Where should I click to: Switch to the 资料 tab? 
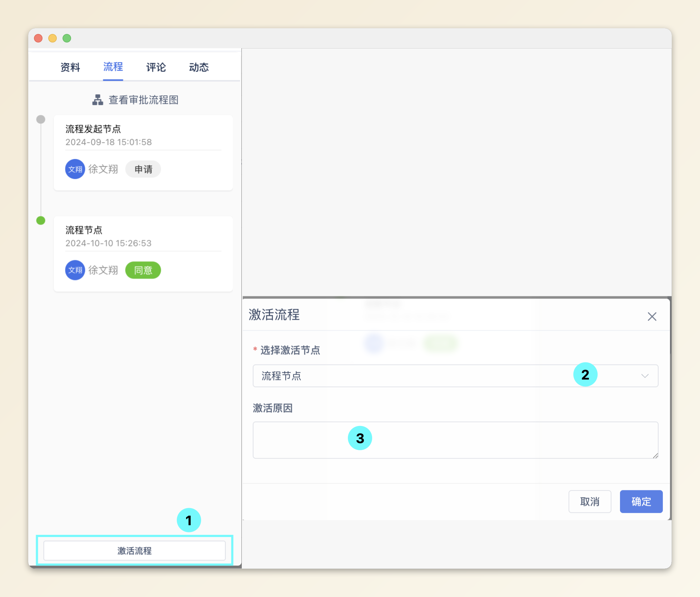tap(70, 67)
